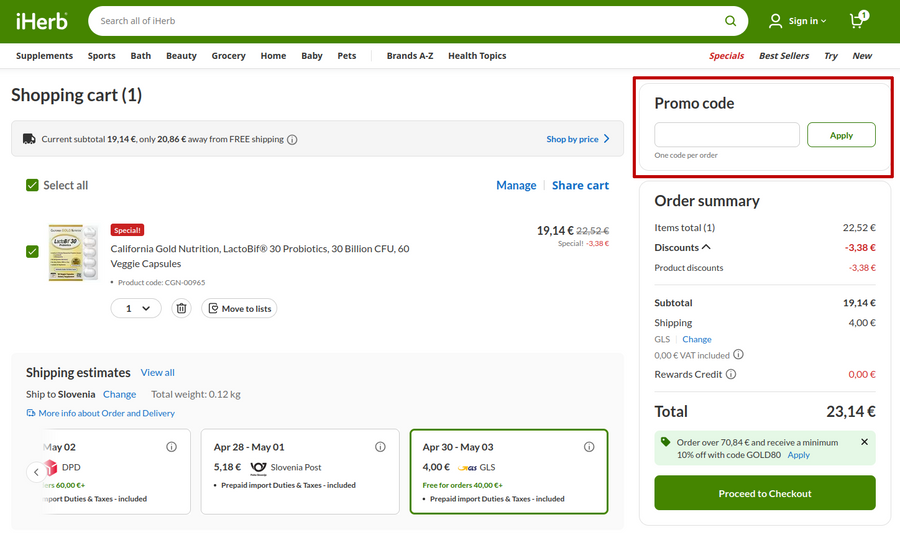The image size is (900, 533).
Task: Open the quantity dropdown
Action: point(136,309)
